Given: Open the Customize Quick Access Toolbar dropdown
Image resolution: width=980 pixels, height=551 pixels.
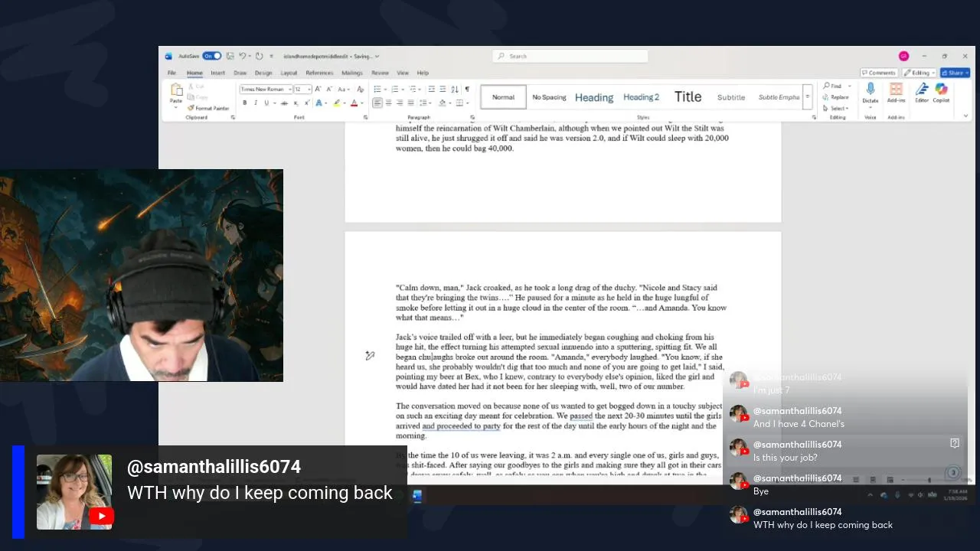Looking at the screenshot, I should coord(271,56).
